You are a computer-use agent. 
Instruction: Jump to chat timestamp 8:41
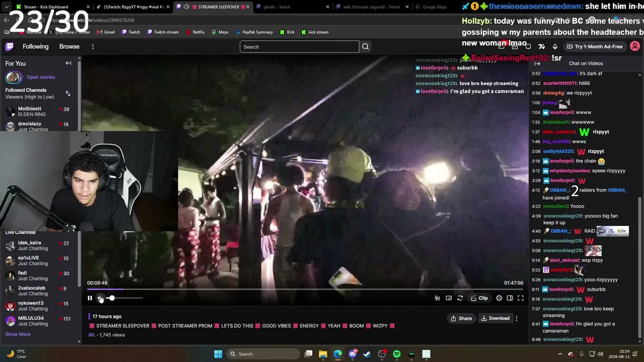point(536,324)
